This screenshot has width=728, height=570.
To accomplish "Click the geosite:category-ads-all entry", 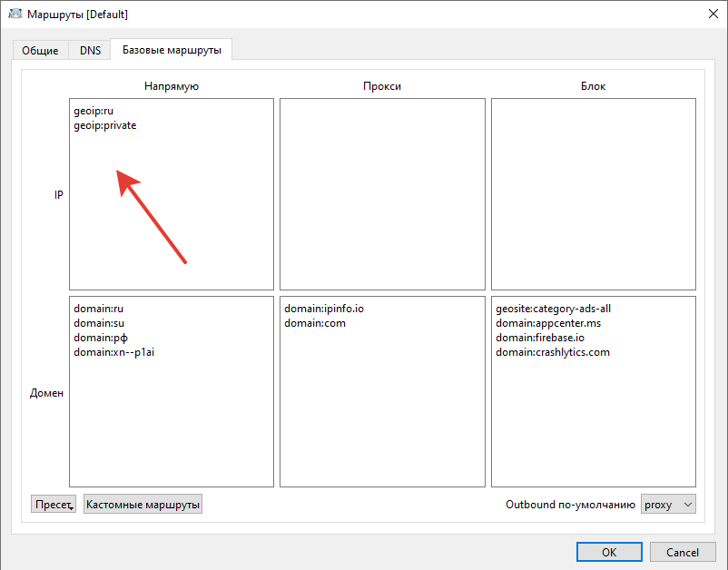I will pyautogui.click(x=553, y=309).
